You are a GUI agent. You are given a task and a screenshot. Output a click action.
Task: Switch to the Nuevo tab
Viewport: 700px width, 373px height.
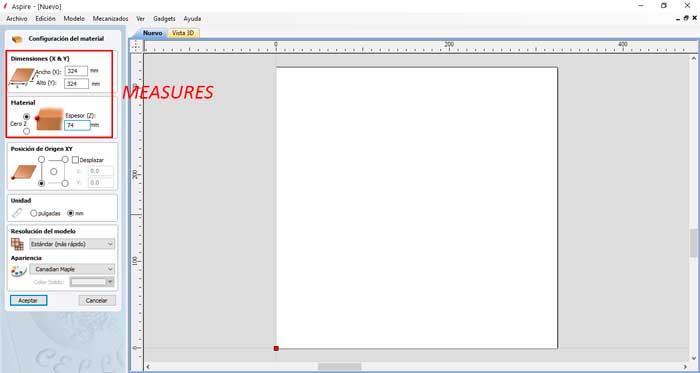[153, 33]
